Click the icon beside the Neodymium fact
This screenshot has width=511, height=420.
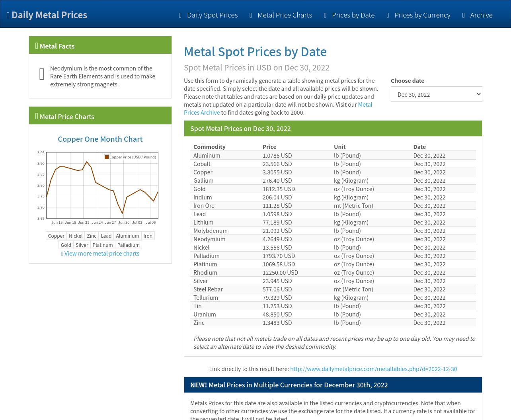point(42,74)
